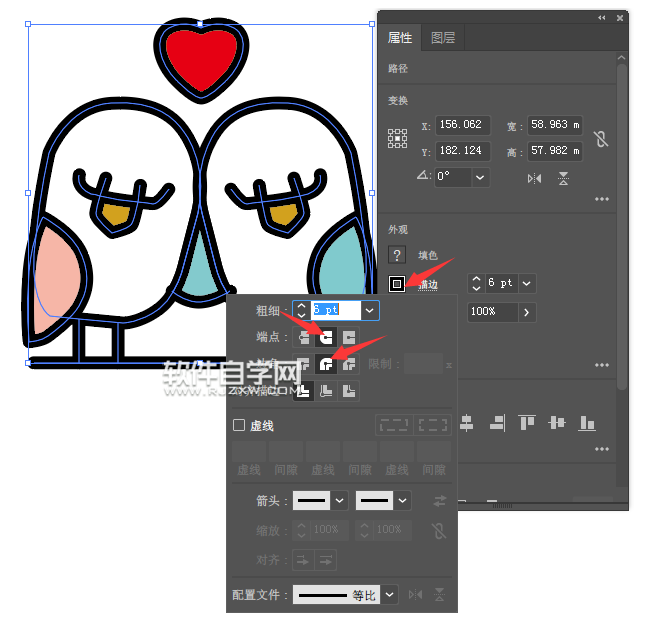Select the round join corner icon
This screenshot has width=669, height=628.
coord(326,364)
